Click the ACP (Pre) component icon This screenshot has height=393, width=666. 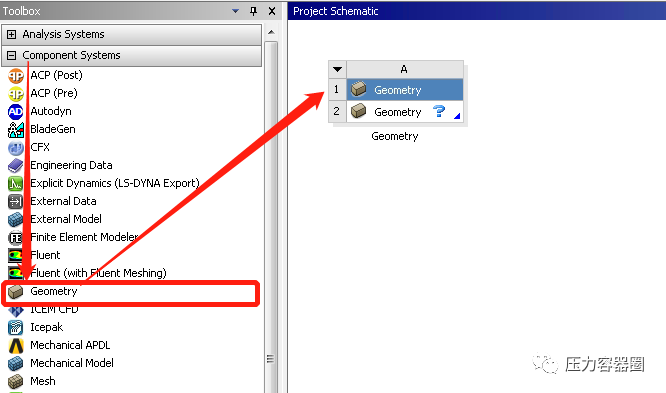click(x=16, y=93)
